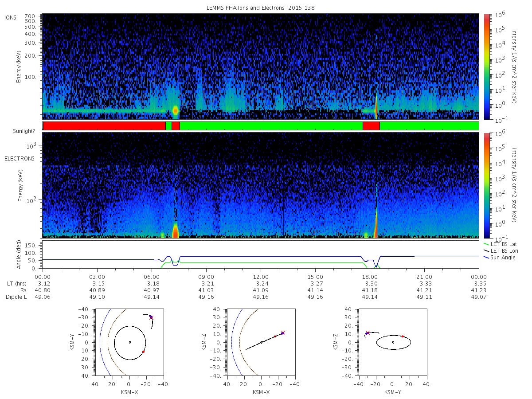Click the 03:00 time axis label
This screenshot has width=532, height=399.
pos(97,277)
